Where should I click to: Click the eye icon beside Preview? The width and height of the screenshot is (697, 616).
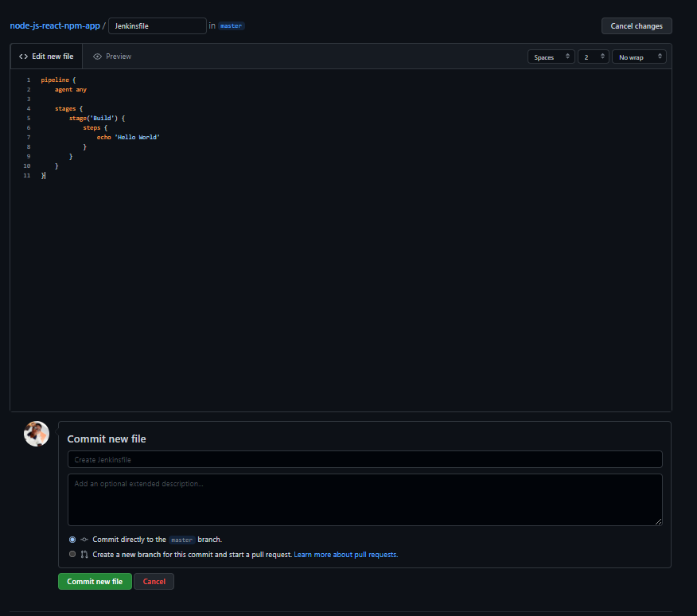[x=97, y=57]
